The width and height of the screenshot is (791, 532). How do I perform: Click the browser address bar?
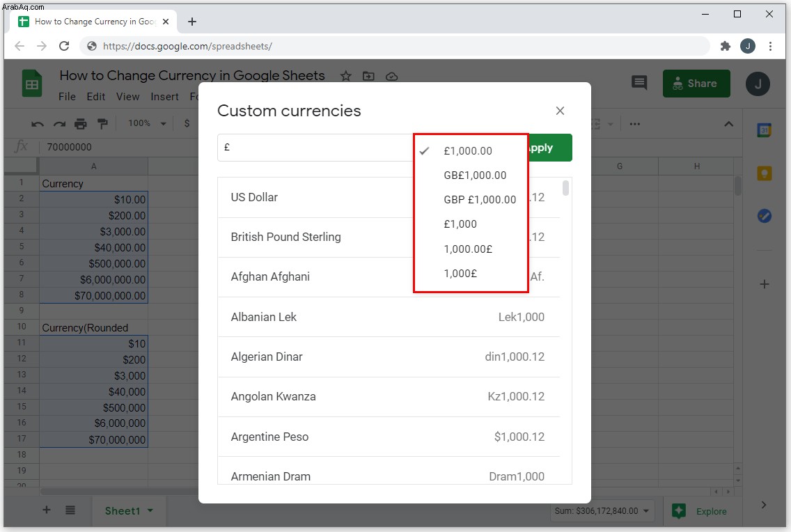click(x=395, y=47)
